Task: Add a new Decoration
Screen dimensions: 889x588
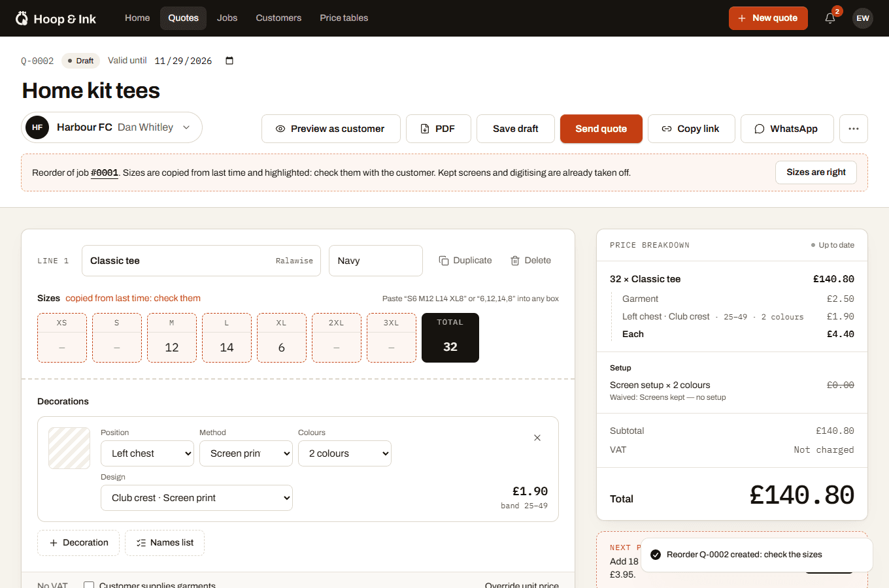Action: pos(78,543)
